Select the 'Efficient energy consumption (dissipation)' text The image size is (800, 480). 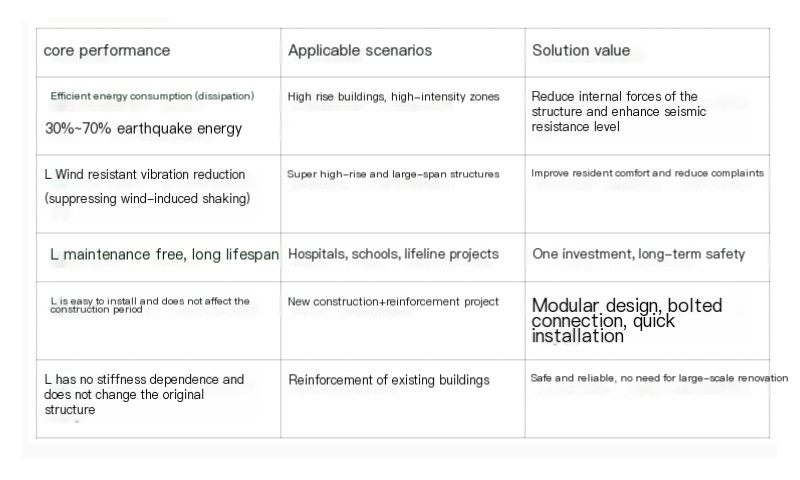click(x=152, y=96)
